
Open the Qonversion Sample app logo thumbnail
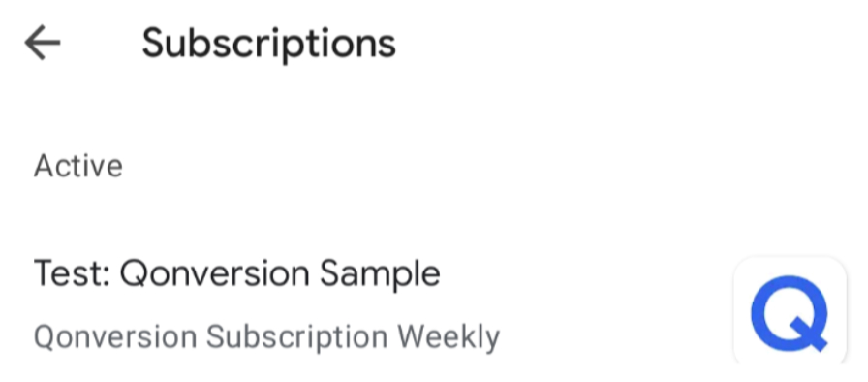[790, 311]
